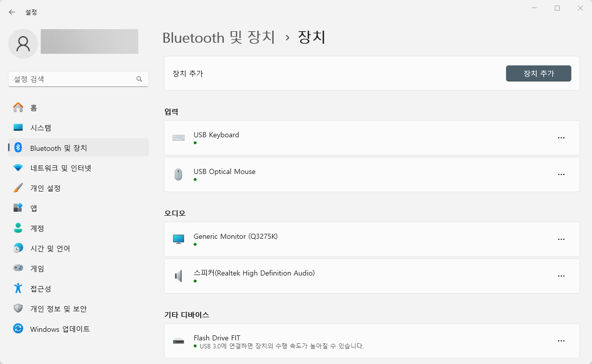Click the 계정 person icon
The width and height of the screenshot is (592, 364).
pyautogui.click(x=18, y=228)
